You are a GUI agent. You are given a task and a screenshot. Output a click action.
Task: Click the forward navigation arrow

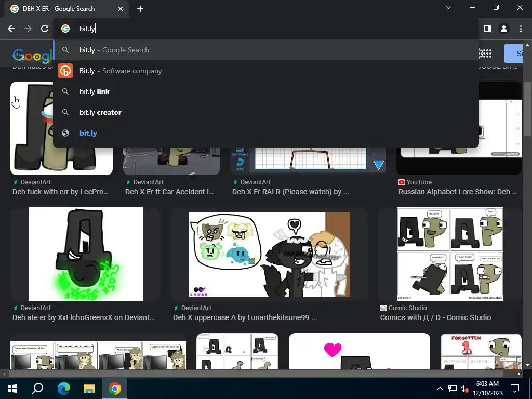coord(28,29)
